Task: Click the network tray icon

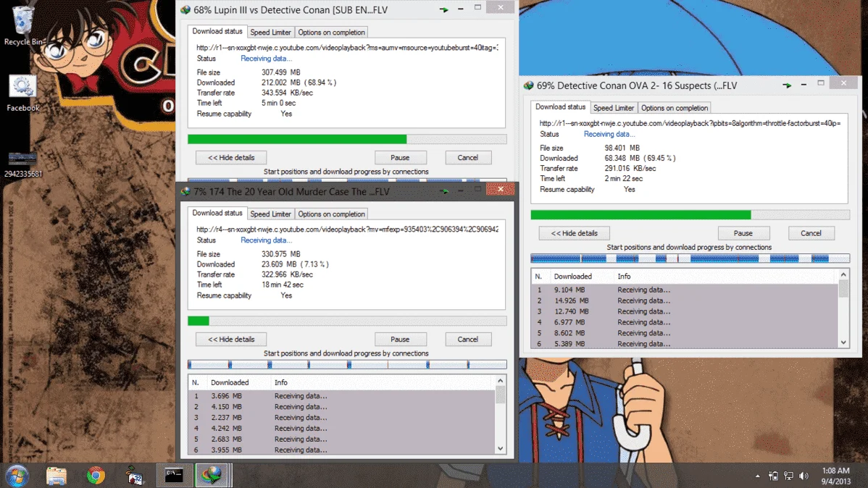Action: click(x=788, y=476)
